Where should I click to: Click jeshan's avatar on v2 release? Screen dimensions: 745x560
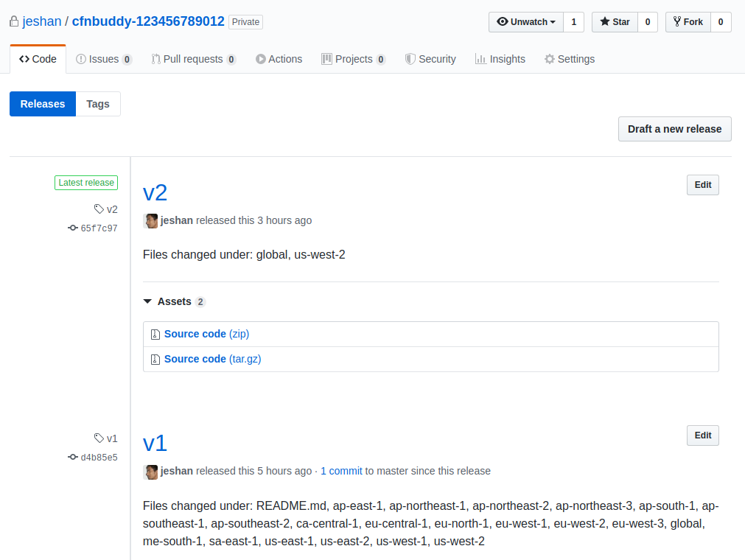pyautogui.click(x=150, y=221)
